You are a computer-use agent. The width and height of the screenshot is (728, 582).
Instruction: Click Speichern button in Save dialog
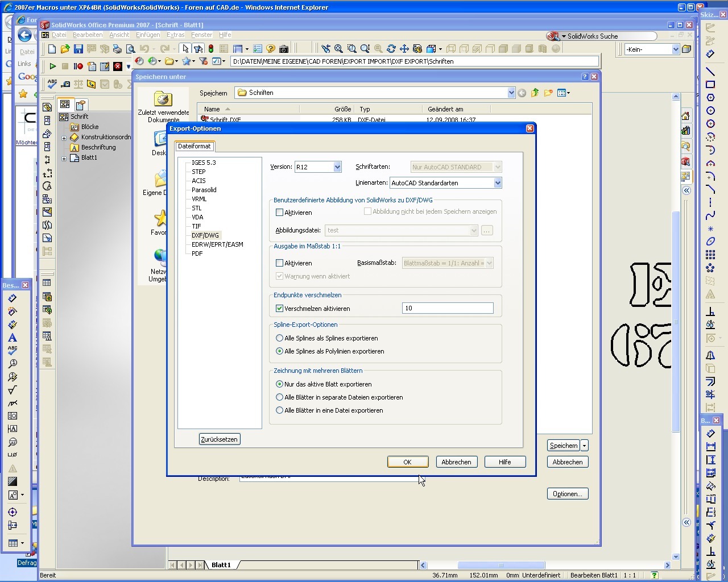pos(564,446)
